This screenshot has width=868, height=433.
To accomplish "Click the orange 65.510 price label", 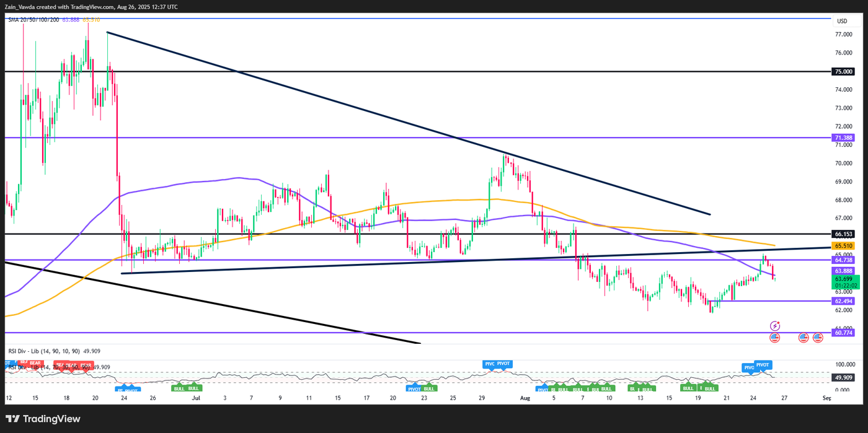I will point(843,246).
